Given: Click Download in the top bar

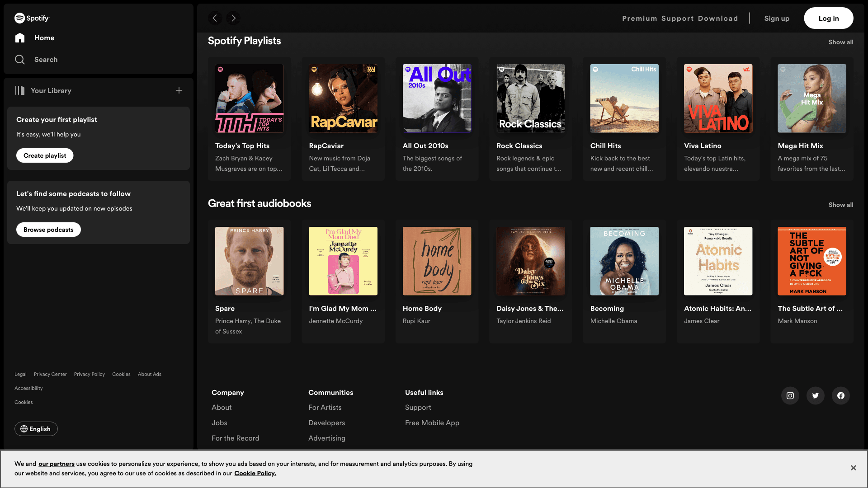Looking at the screenshot, I should tap(718, 19).
